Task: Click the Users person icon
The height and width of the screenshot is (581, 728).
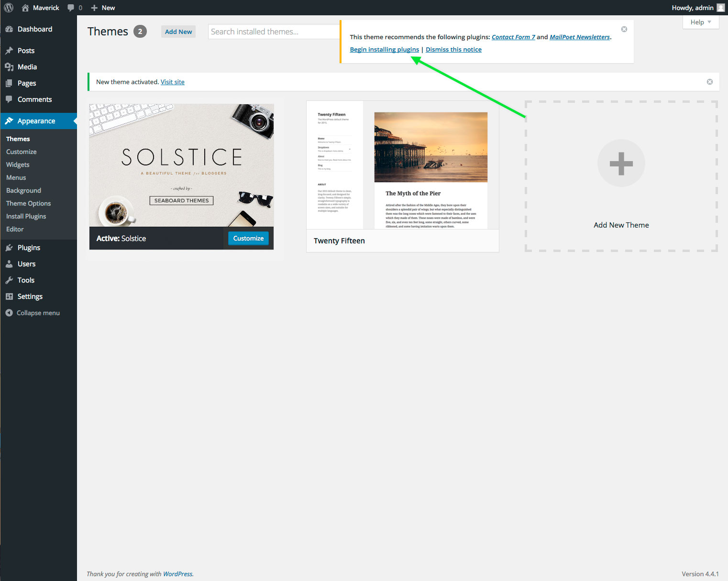Action: tap(9, 264)
